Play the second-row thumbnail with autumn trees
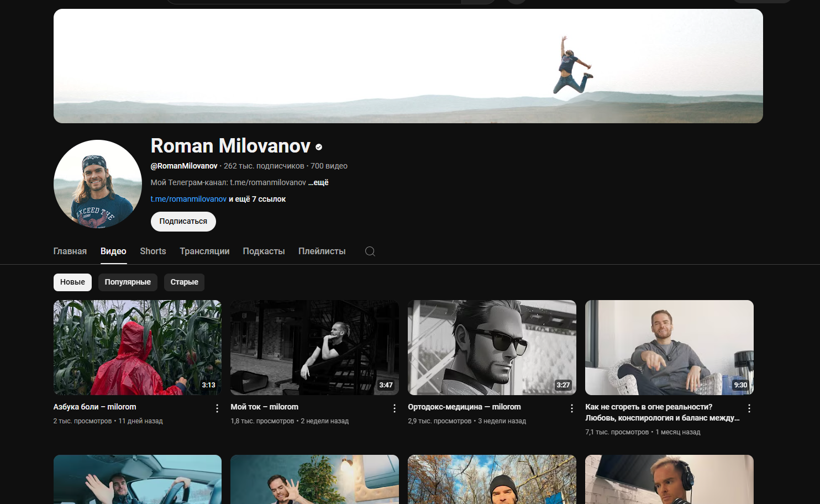The width and height of the screenshot is (820, 504). [492, 479]
